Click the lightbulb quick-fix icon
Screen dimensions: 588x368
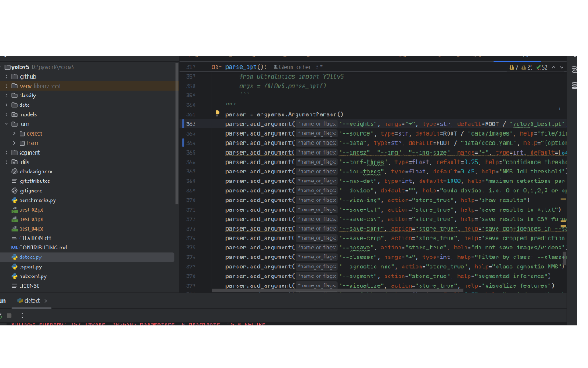(x=217, y=113)
